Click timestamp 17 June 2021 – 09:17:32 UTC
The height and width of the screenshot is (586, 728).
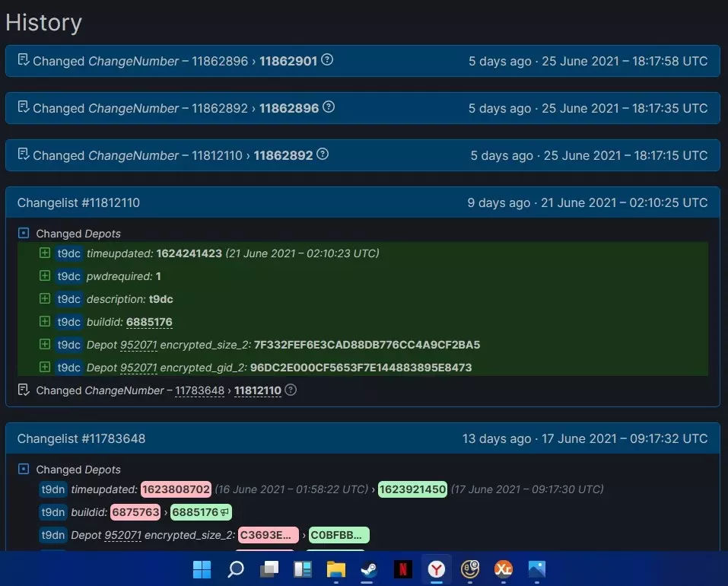pos(625,439)
